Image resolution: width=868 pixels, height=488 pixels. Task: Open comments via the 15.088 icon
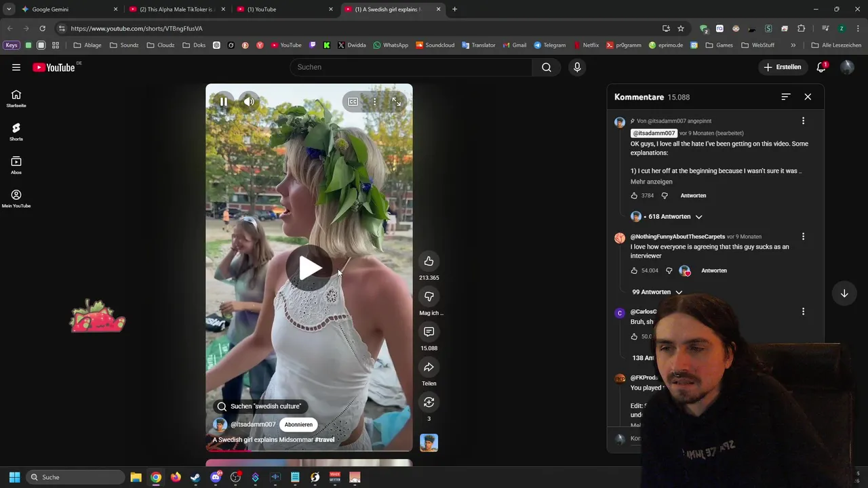point(429,331)
